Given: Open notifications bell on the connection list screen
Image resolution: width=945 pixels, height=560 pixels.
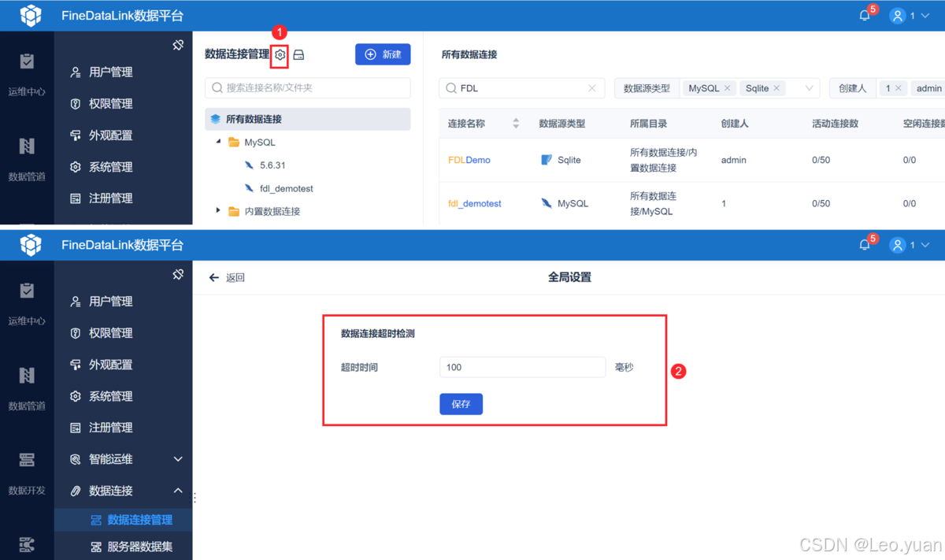Looking at the screenshot, I should coord(865,16).
